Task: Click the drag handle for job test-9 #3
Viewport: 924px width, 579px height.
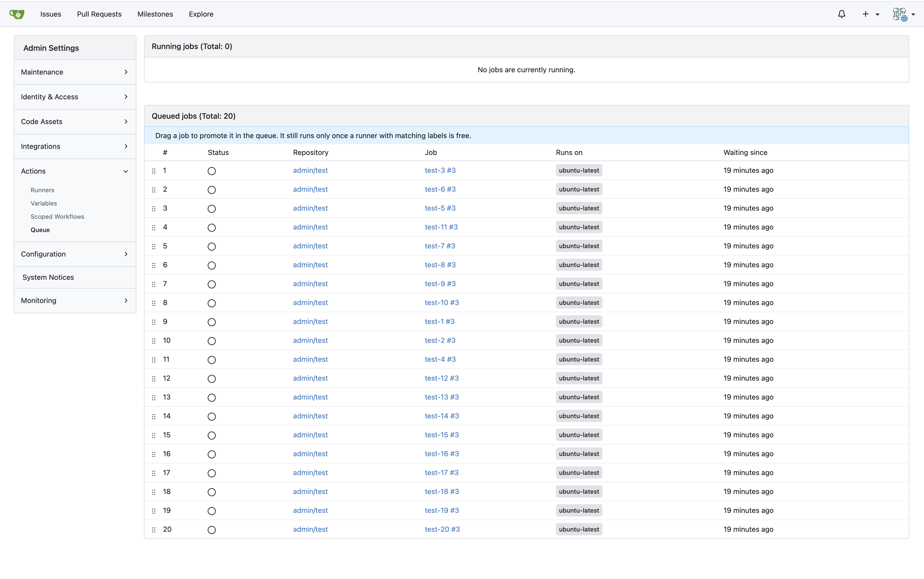Action: coord(154,284)
